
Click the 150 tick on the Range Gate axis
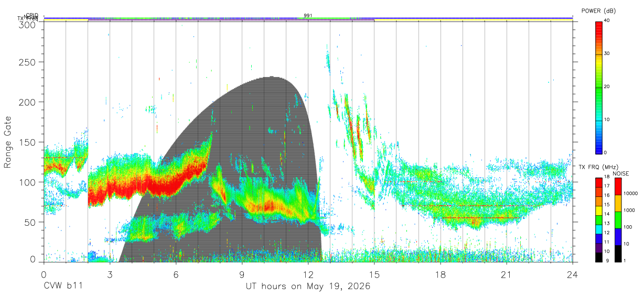[27, 142]
